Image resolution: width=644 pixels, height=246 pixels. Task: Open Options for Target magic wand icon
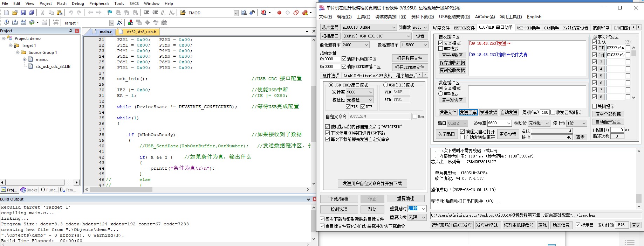click(120, 22)
